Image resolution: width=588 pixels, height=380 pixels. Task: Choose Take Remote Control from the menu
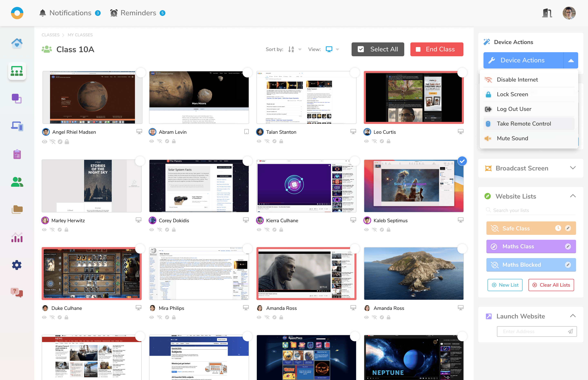(x=524, y=124)
